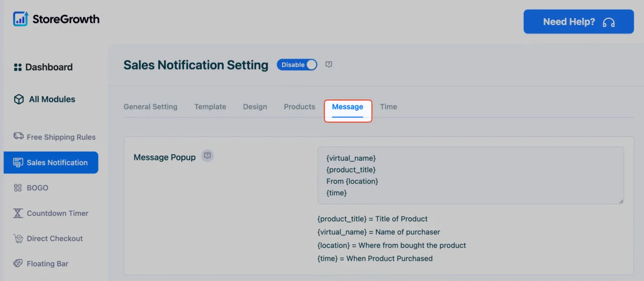Open the Template tab
Screen dimensions: 644x281
[210, 107]
